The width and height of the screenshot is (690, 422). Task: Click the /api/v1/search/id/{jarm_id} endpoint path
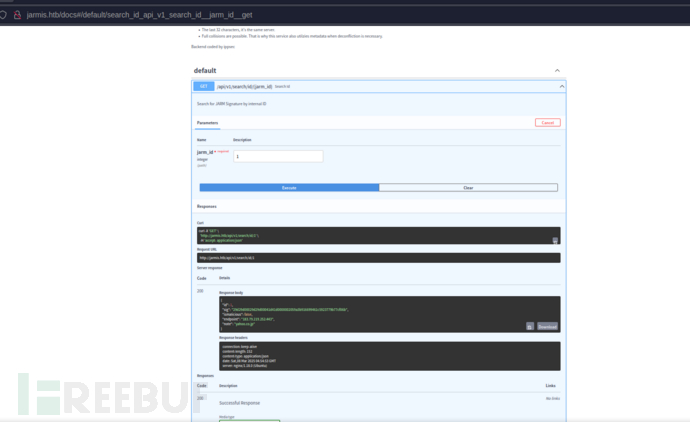[x=244, y=87]
